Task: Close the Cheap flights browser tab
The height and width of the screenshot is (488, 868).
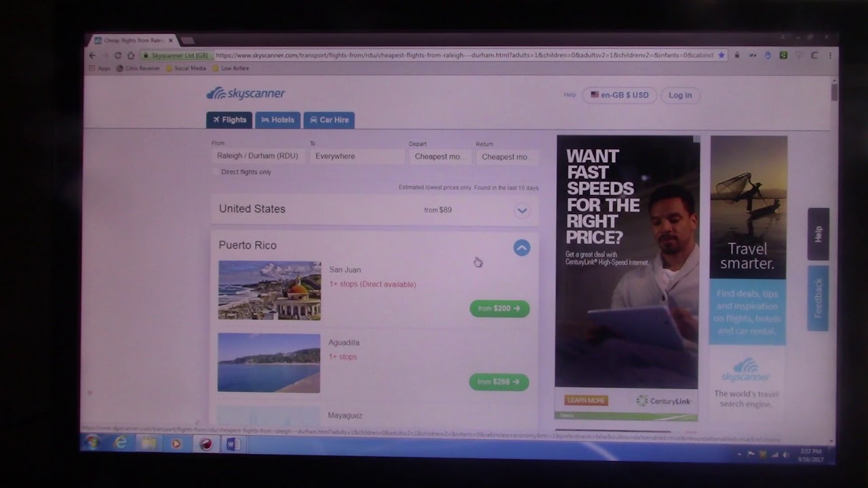Action: click(x=171, y=41)
